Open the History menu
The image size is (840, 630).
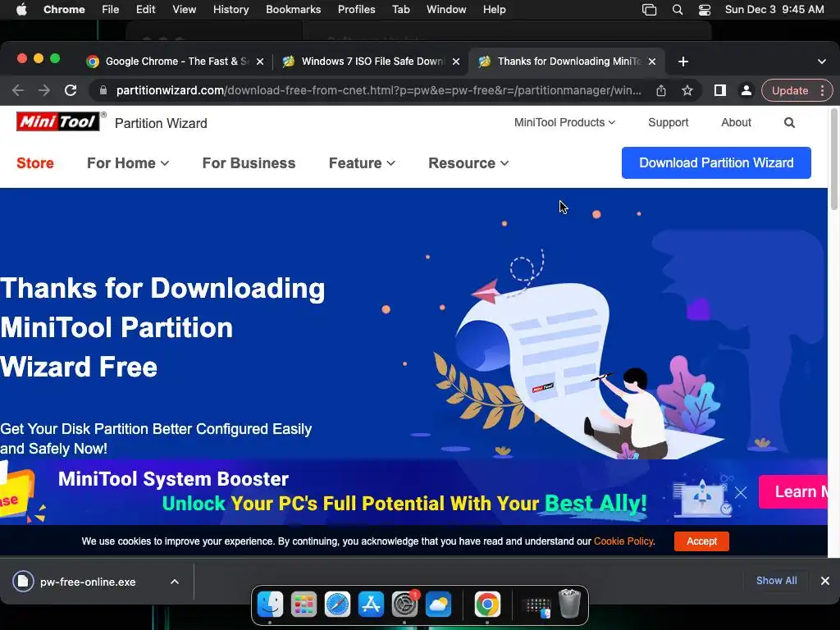tap(231, 10)
